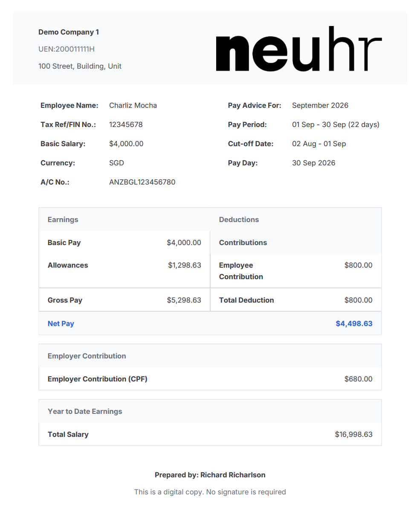Click the 'Basic Salary:' label

coord(63,144)
